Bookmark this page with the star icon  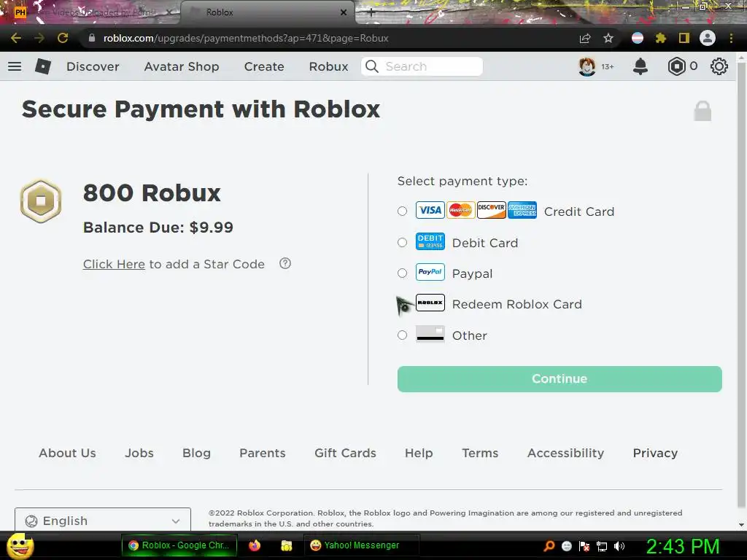608,38
